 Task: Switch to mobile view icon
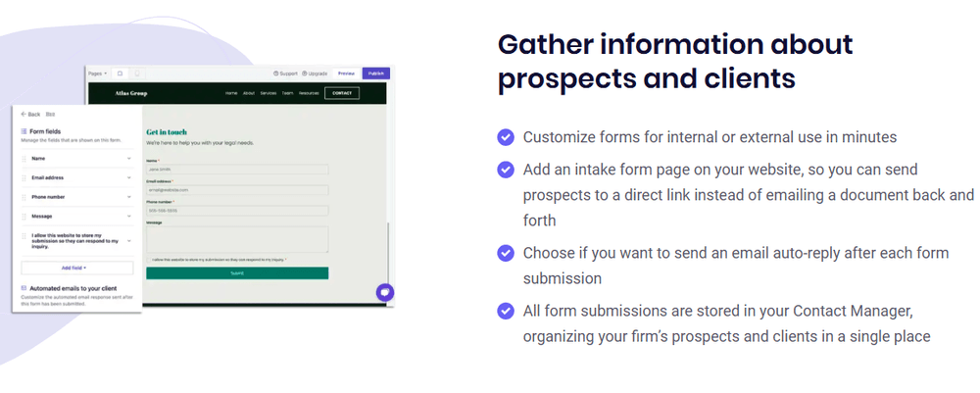click(x=137, y=74)
